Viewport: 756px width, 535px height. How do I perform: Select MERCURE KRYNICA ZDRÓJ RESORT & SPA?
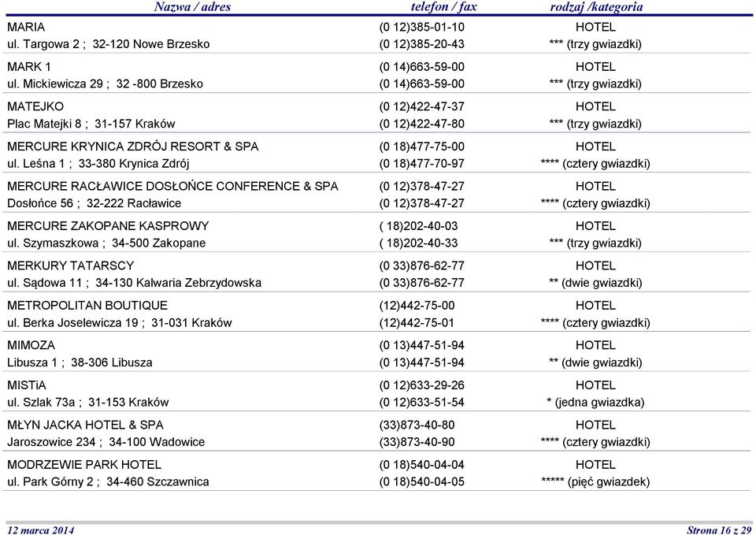[x=133, y=147]
